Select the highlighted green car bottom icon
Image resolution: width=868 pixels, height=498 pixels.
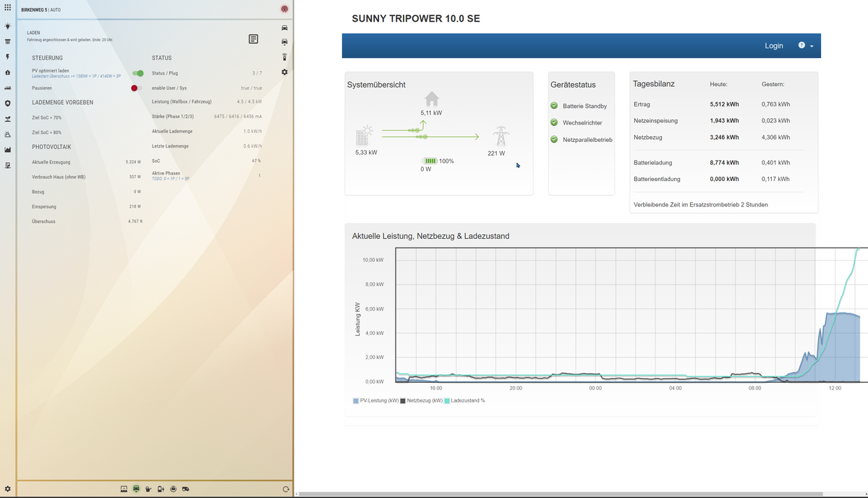pyautogui.click(x=136, y=489)
